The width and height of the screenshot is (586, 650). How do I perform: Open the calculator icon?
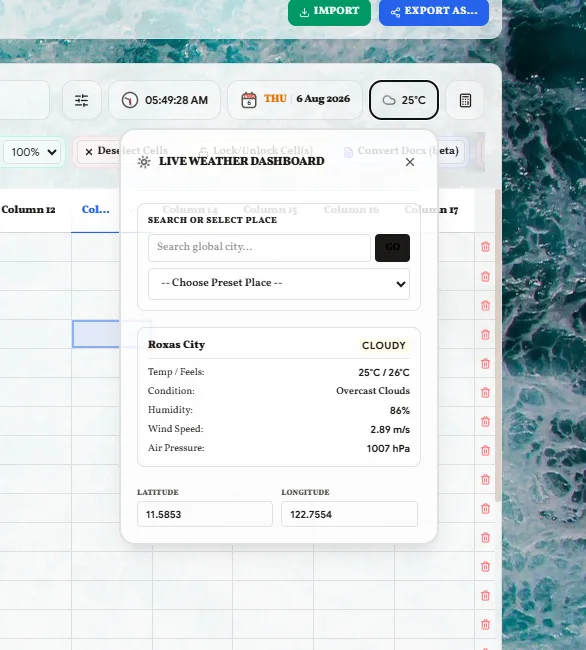(465, 100)
